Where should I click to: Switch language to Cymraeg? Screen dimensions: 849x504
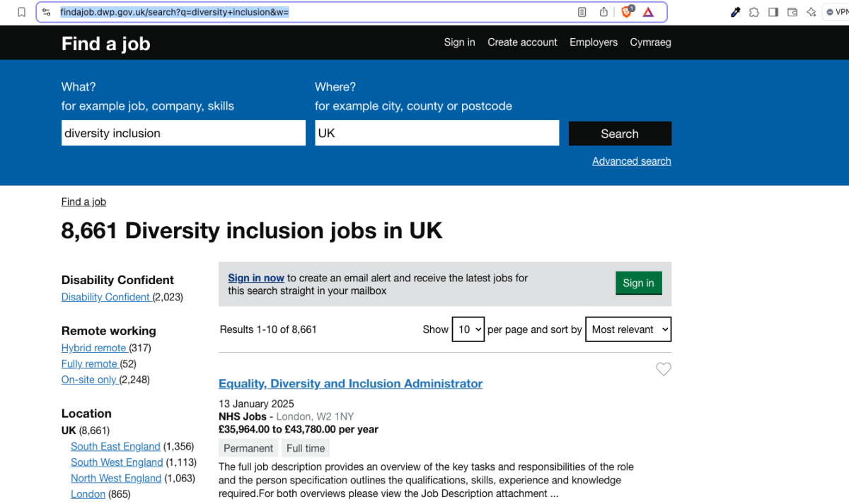[650, 42]
